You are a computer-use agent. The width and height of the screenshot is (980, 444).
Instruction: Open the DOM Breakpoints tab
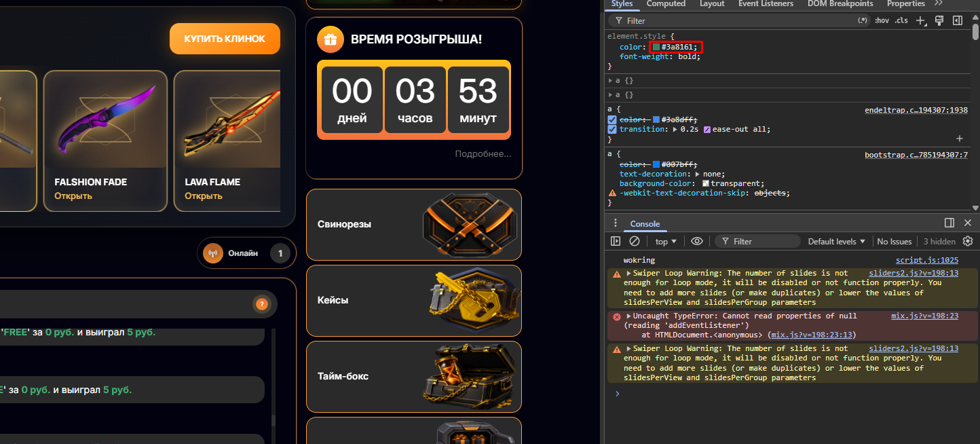point(840,3)
